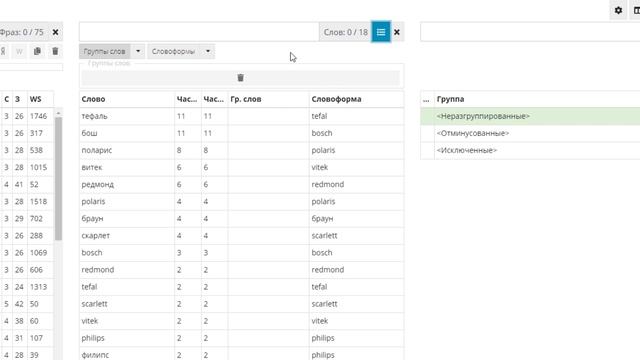Viewport: 640px width, 360px height.
Task: Click the blue list menu icon
Action: (381, 32)
